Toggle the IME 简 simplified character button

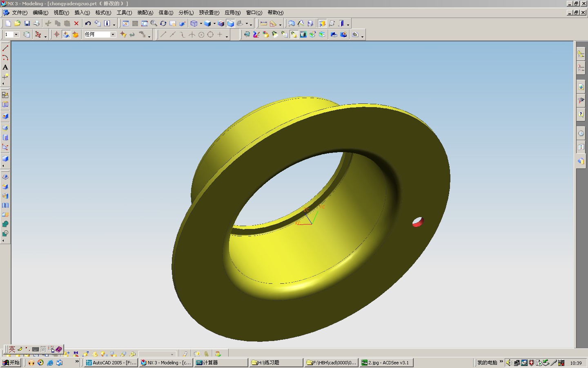pyautogui.click(x=43, y=349)
